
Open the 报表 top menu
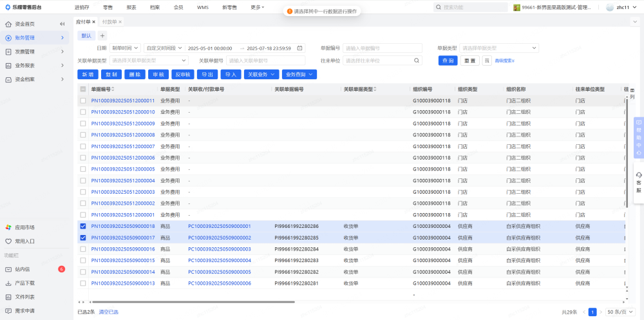[131, 7]
